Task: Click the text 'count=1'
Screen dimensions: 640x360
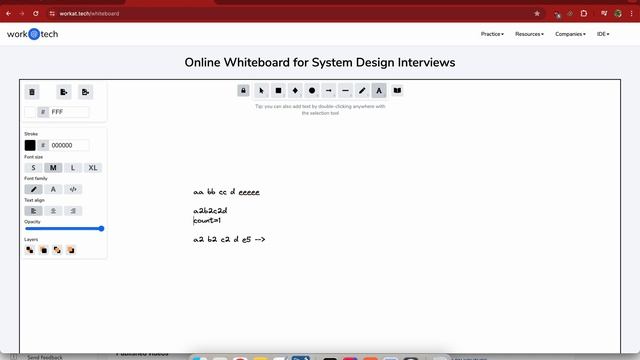Action: [x=207, y=220]
